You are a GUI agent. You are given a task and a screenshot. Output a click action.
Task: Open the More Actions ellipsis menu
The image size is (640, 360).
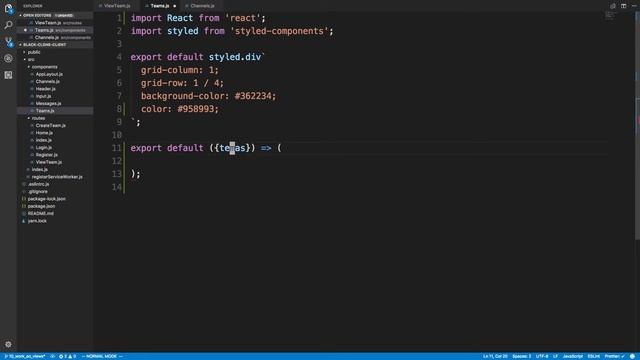634,6
